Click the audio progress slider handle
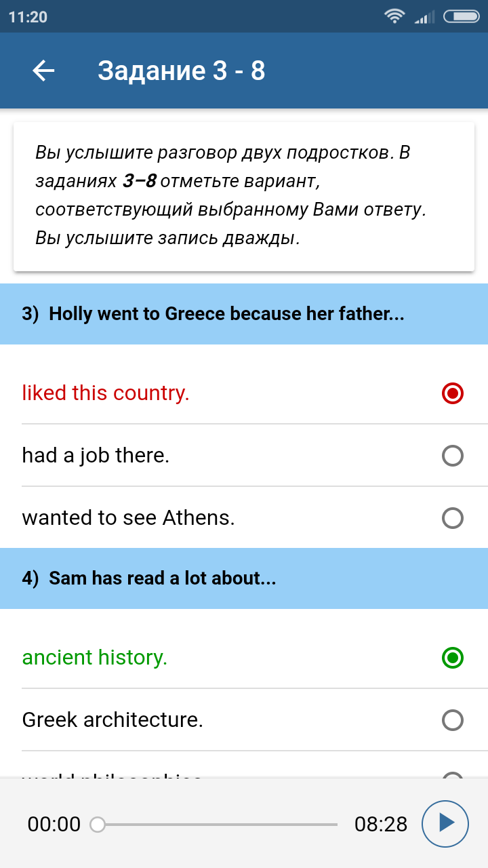Screen dimensions: 488x868 click(98, 825)
